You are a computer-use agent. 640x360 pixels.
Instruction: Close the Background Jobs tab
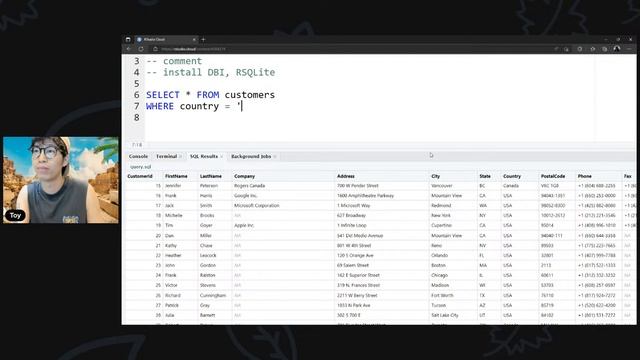click(x=275, y=157)
